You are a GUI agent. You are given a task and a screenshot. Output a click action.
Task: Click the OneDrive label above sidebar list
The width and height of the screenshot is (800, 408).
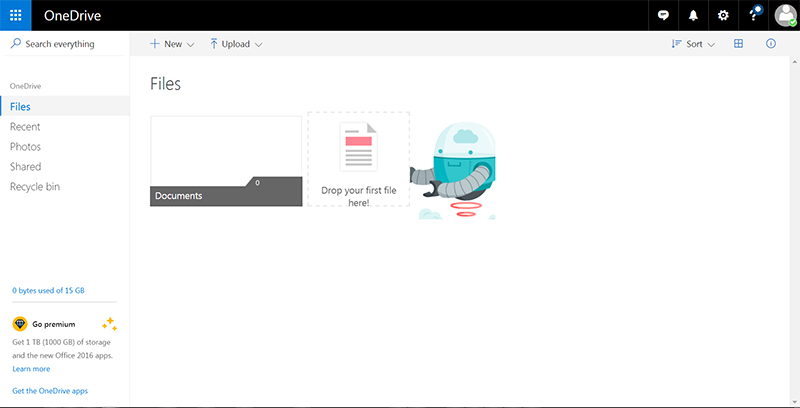[26, 86]
